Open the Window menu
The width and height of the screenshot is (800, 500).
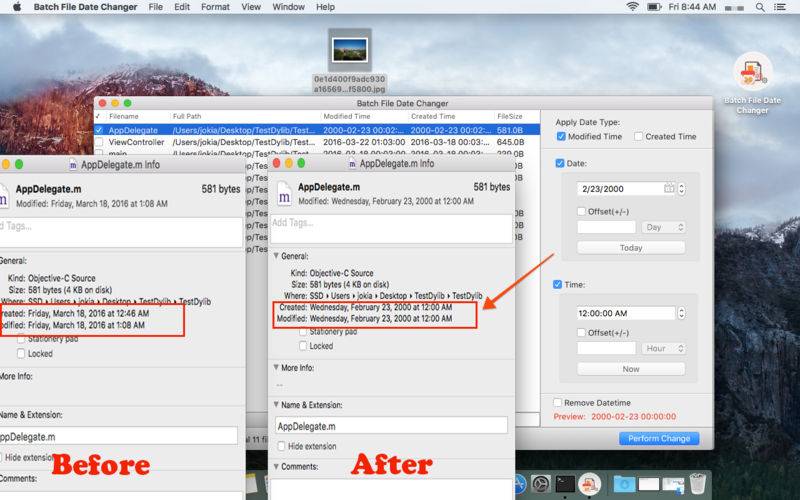pyautogui.click(x=288, y=7)
